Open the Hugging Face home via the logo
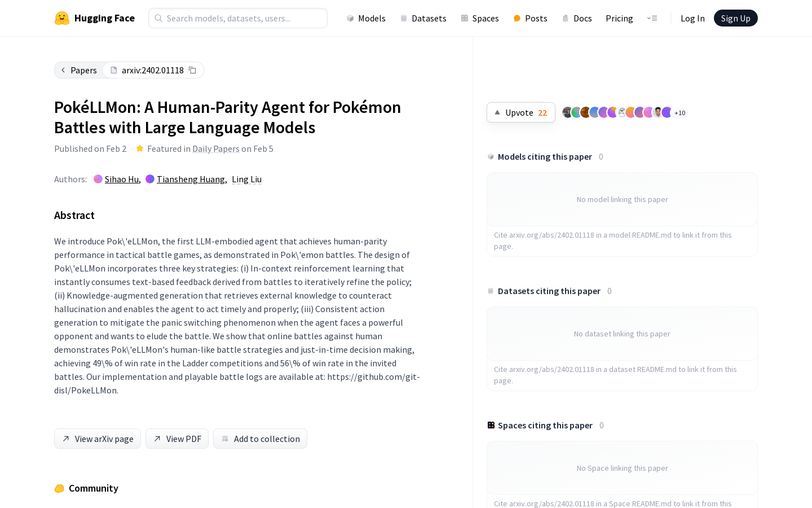Image resolution: width=812 pixels, height=508 pixels. pos(62,17)
